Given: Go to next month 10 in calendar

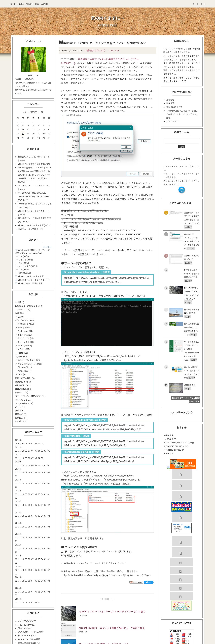Looking at the screenshot, I should point(42,112).
